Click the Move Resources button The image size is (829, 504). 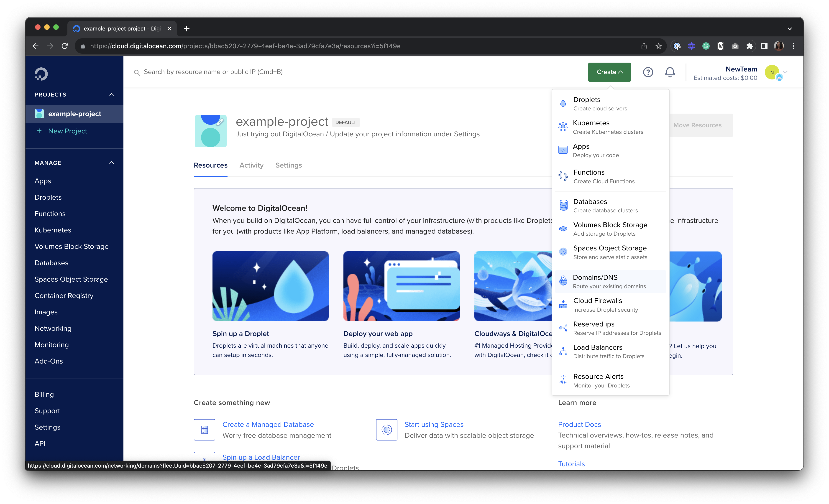697,125
